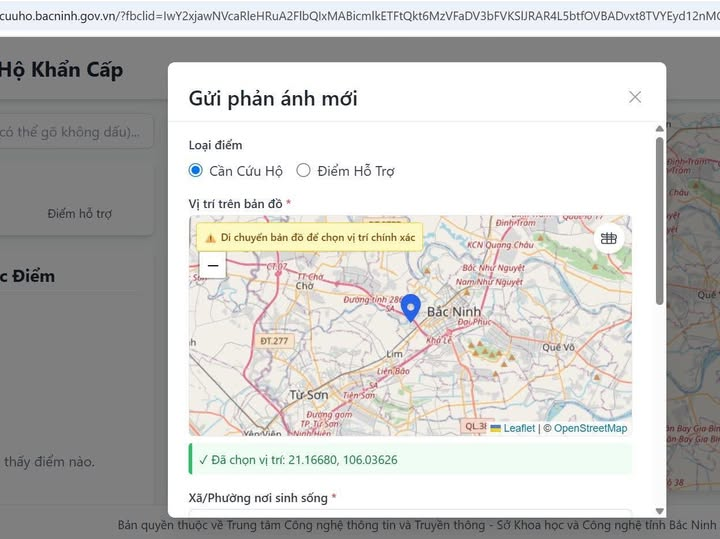The width and height of the screenshot is (720, 539).
Task: Select the Cần Cứu Hộ radio option
Action: 196,171
